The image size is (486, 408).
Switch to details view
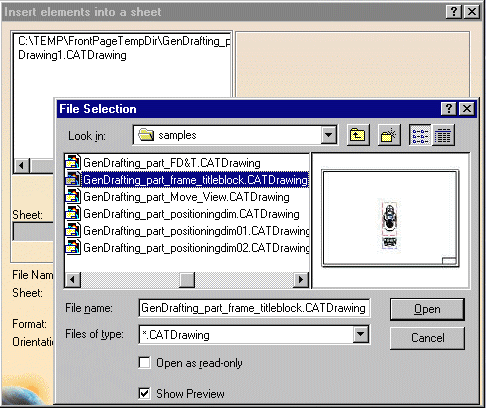point(443,135)
